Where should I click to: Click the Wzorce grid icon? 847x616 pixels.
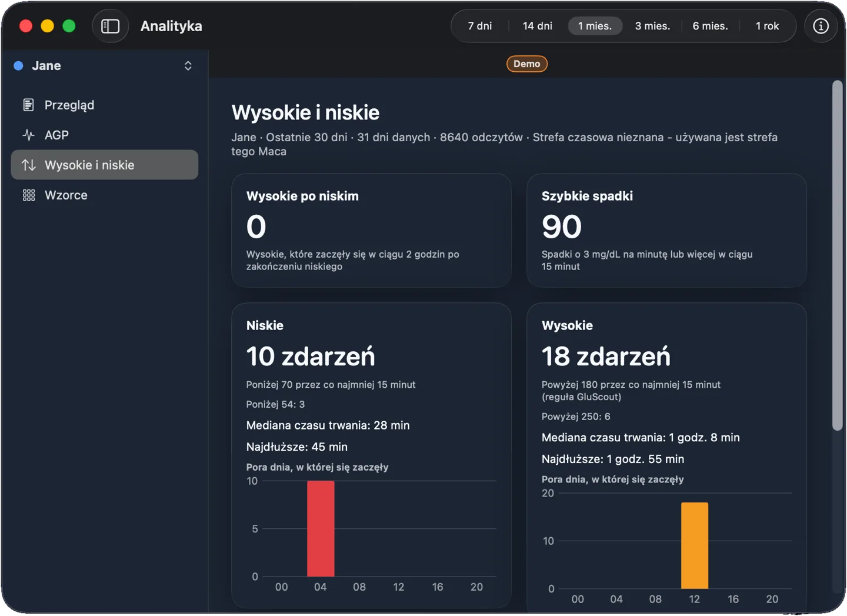(28, 195)
